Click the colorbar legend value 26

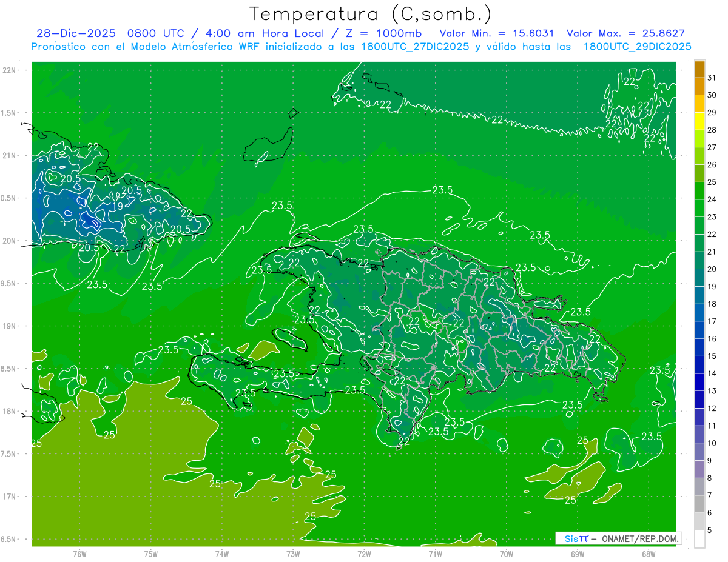coord(712,164)
